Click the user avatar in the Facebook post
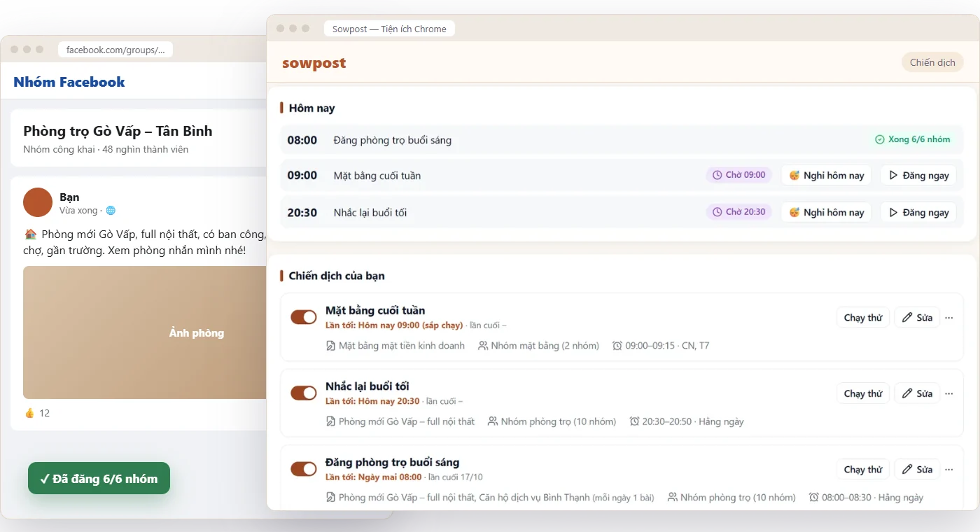The image size is (980, 532). [x=38, y=202]
